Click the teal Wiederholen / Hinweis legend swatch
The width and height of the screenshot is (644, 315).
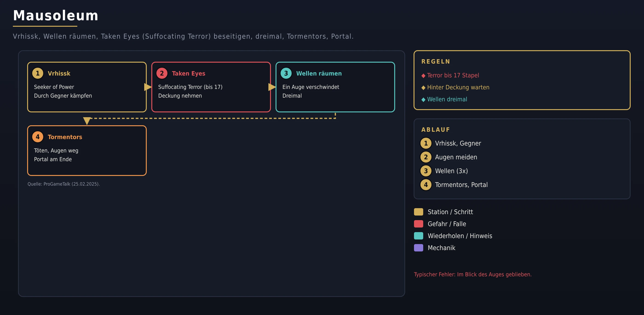pos(419,236)
